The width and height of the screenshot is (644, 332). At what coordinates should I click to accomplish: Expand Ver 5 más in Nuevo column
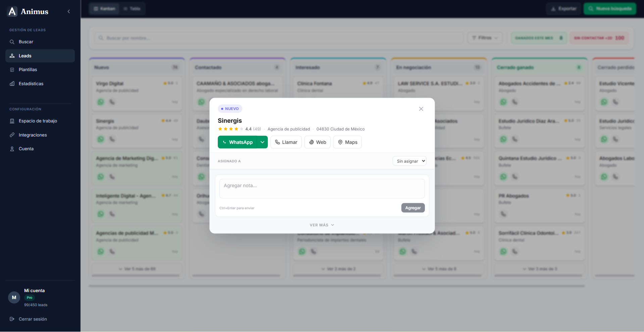(137, 269)
